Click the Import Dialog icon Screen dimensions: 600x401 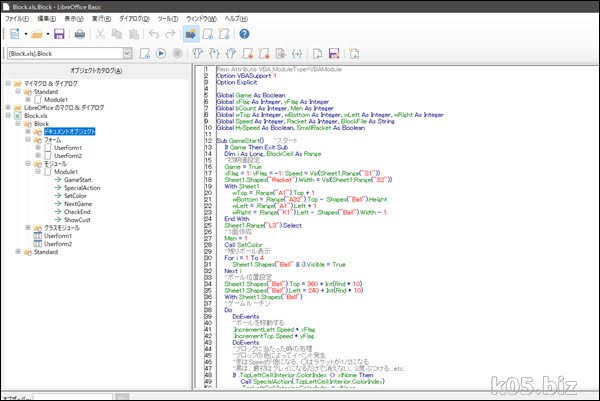354,54
